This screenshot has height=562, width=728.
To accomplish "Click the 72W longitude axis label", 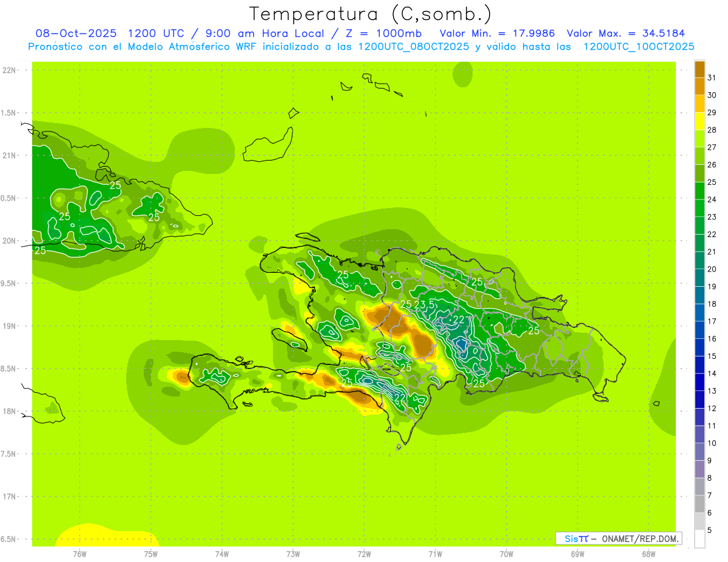I will pyautogui.click(x=364, y=554).
